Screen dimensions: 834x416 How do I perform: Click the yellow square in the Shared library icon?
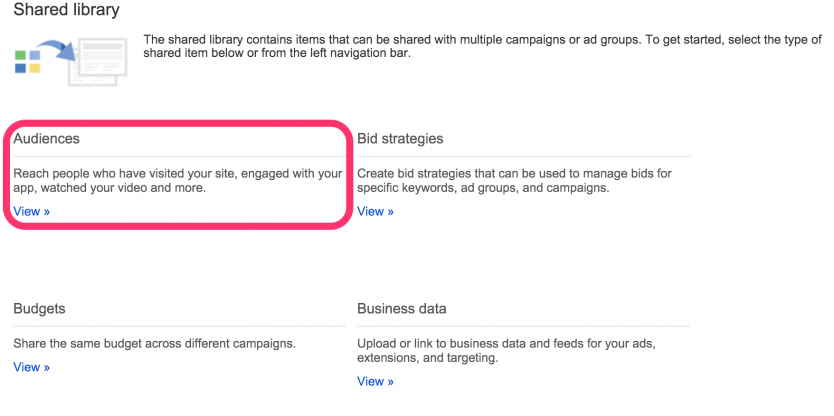pyautogui.click(x=35, y=68)
